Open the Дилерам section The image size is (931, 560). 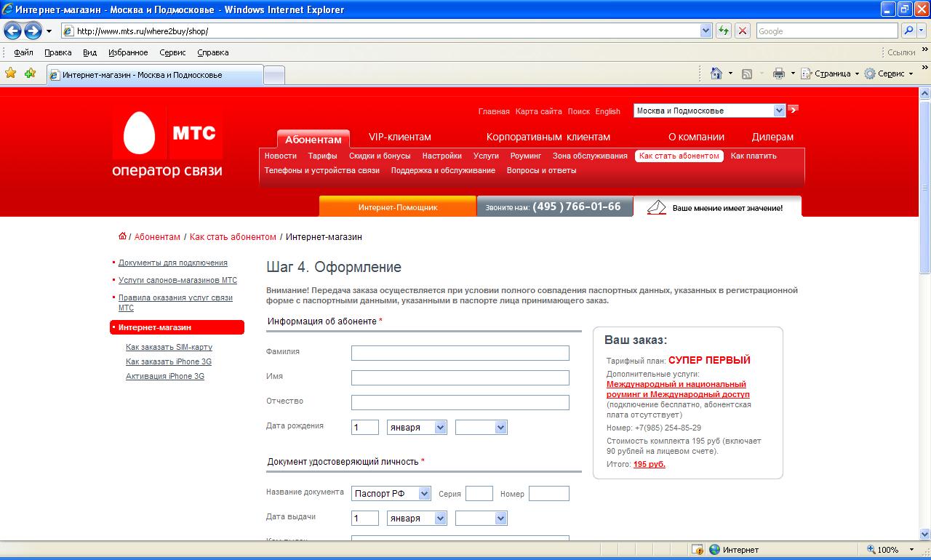click(x=772, y=137)
